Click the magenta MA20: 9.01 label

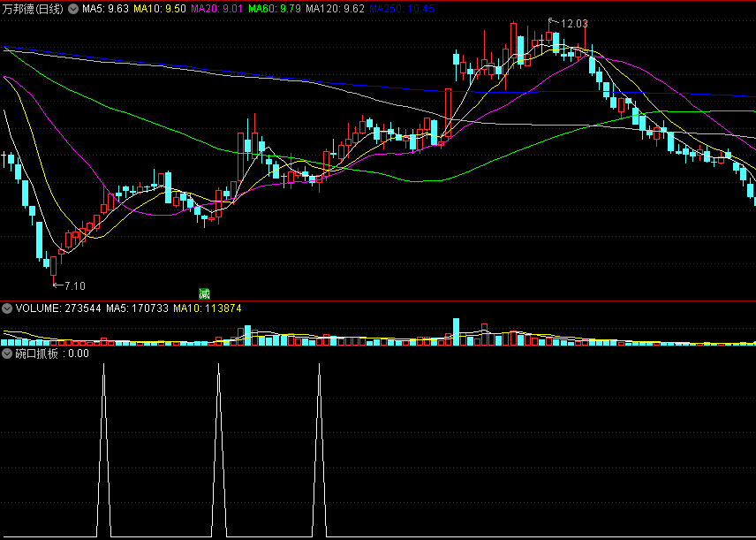217,9
